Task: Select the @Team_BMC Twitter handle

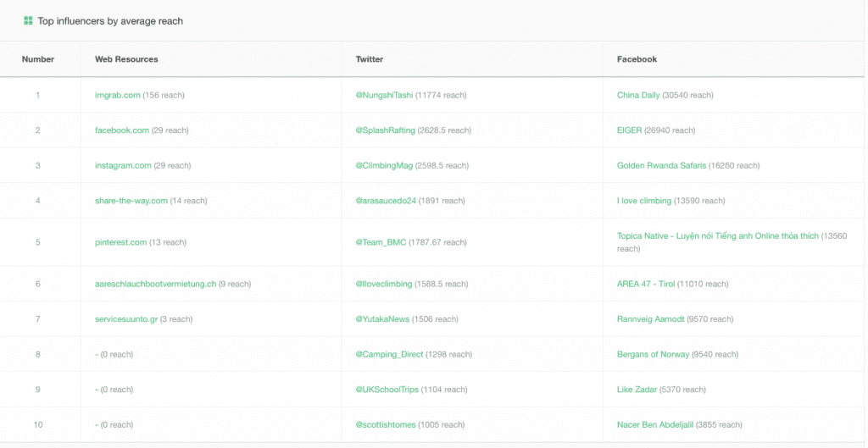Action: point(381,242)
